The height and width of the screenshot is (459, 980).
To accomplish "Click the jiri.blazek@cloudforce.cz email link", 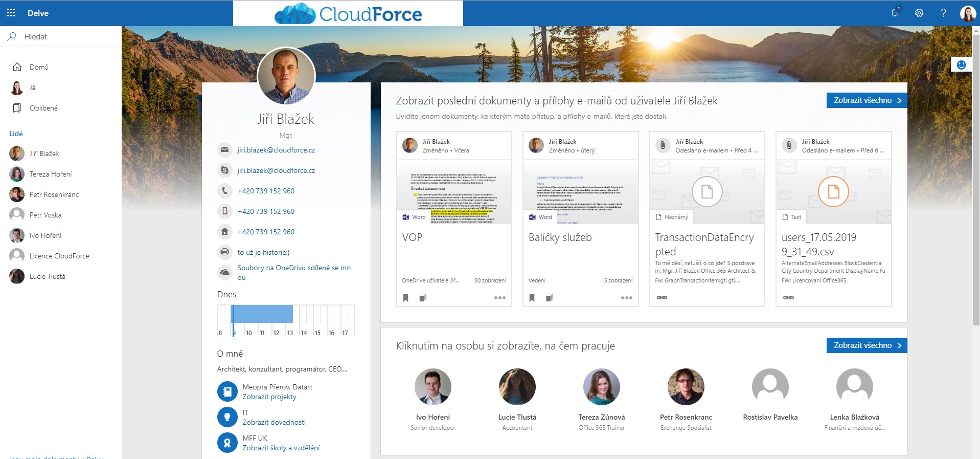I will 276,150.
